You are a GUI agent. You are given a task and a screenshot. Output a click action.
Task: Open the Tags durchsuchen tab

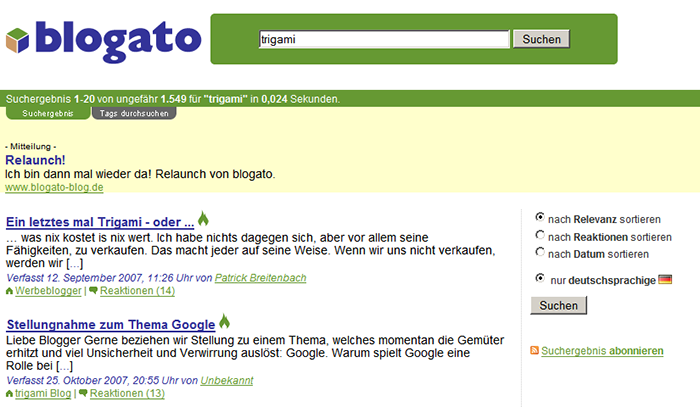click(134, 113)
